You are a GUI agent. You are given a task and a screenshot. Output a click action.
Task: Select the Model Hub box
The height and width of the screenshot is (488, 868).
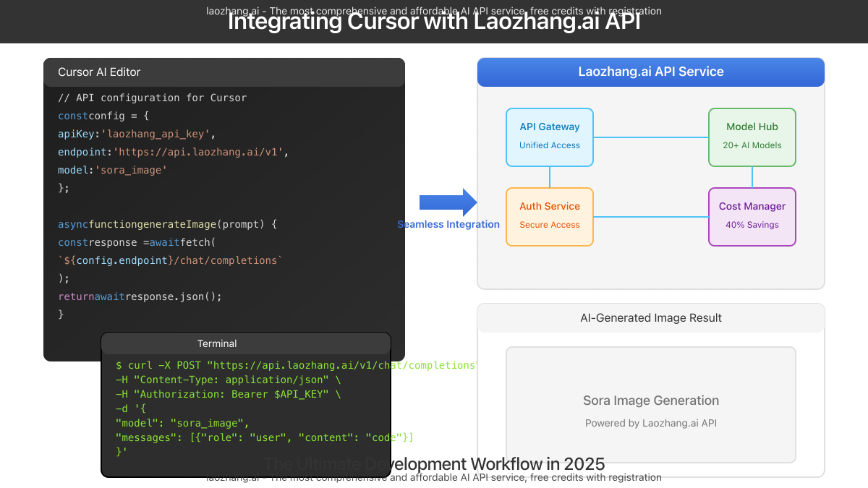coord(752,137)
